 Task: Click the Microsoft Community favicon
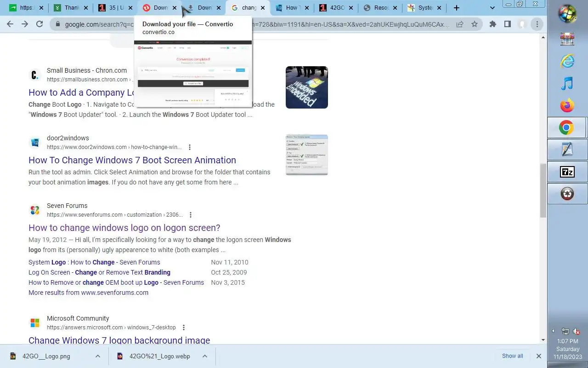35,323
